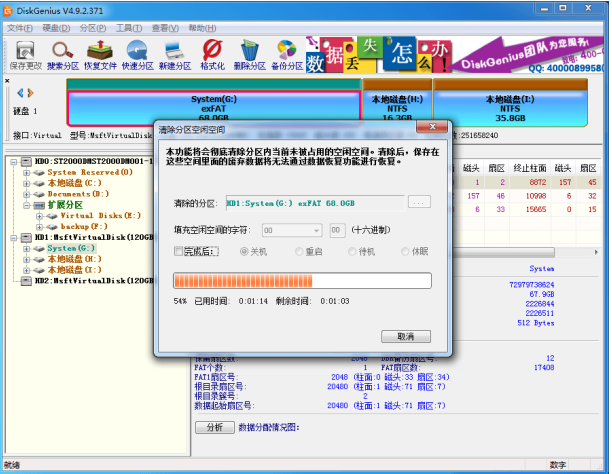Collapse the HD0 disk tree node
Screen dimensions: 612x474
pyautogui.click(x=14, y=161)
